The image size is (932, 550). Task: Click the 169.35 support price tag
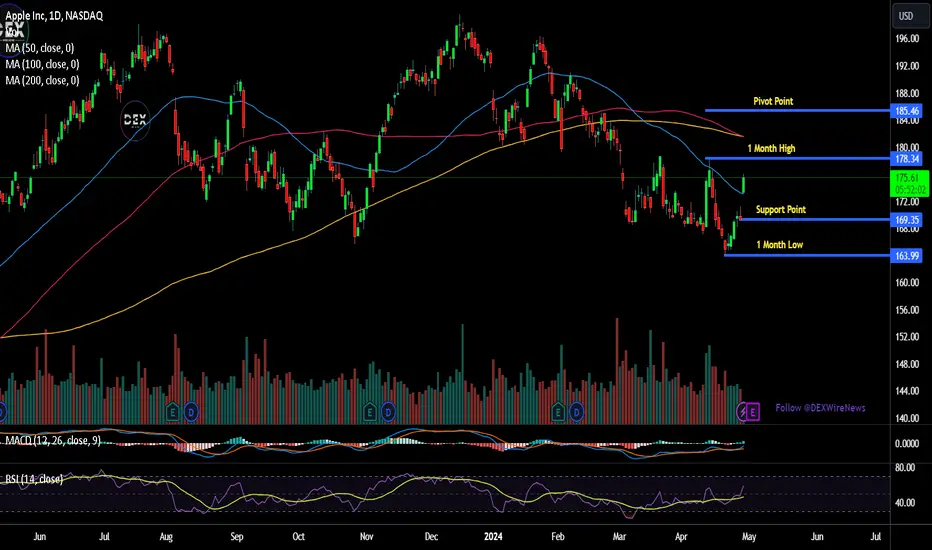tap(907, 220)
